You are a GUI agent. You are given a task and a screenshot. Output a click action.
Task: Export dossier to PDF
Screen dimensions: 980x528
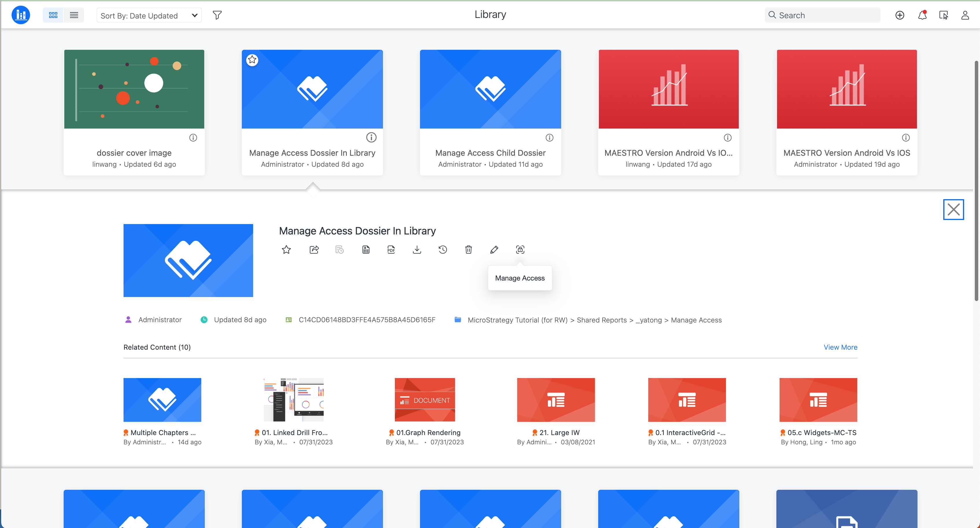point(391,250)
